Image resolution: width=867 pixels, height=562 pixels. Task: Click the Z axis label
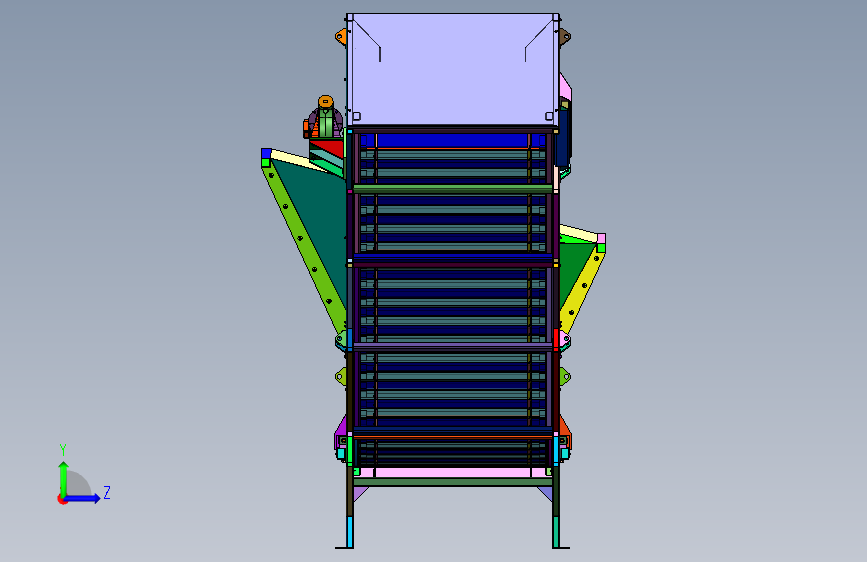[107, 492]
